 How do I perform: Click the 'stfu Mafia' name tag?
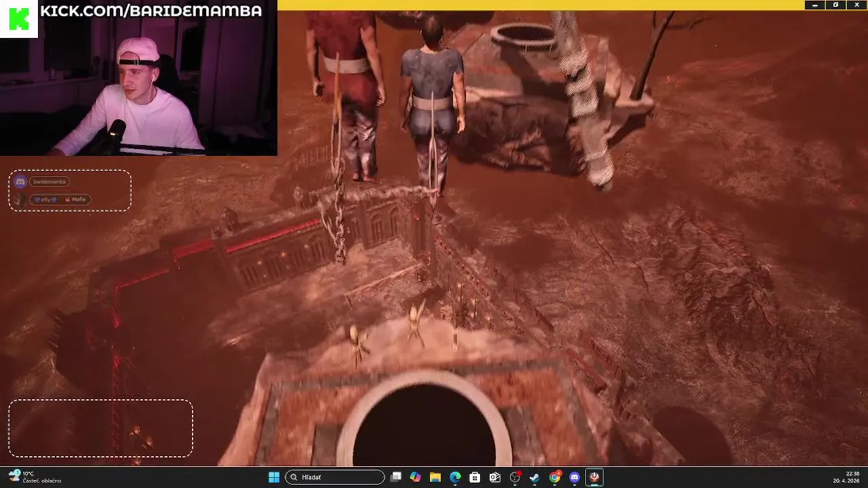[x=60, y=199]
